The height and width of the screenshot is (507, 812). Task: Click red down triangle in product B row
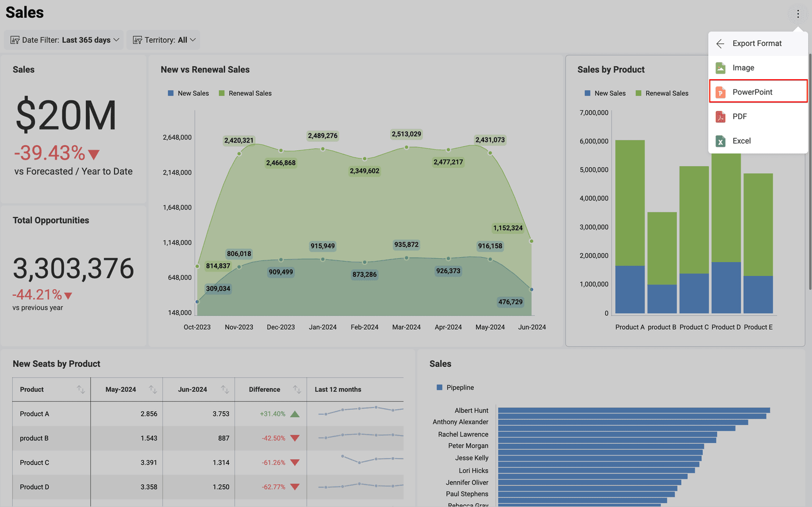pyautogui.click(x=295, y=438)
